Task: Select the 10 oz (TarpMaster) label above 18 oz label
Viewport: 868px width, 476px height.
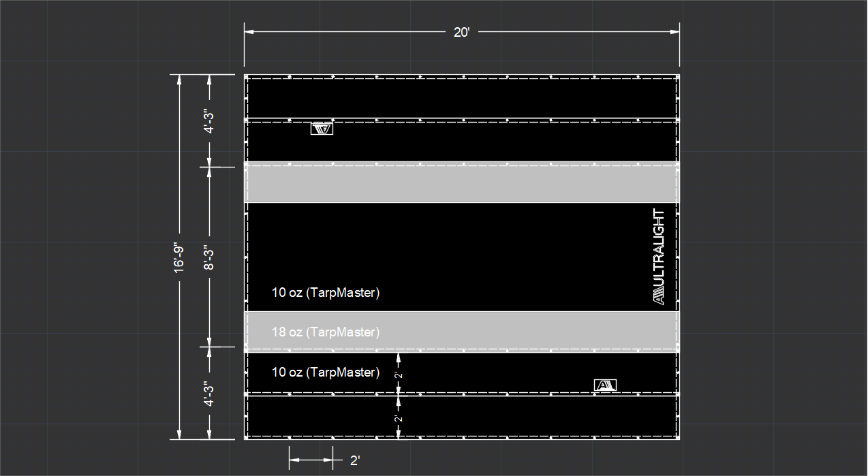Action: (325, 293)
